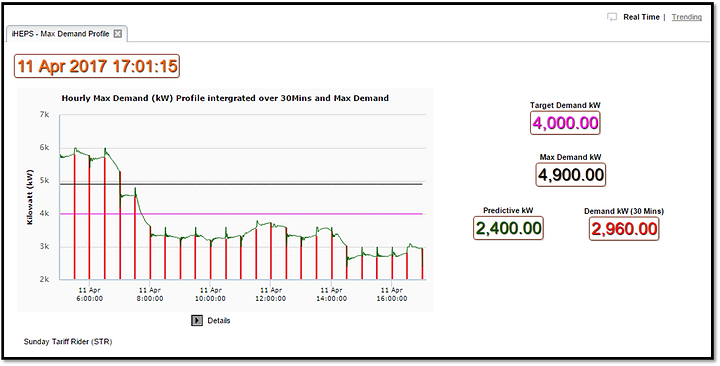The height and width of the screenshot is (366, 720).
Task: Click the 11 Apr 6:00:00 axis label
Action: point(90,294)
